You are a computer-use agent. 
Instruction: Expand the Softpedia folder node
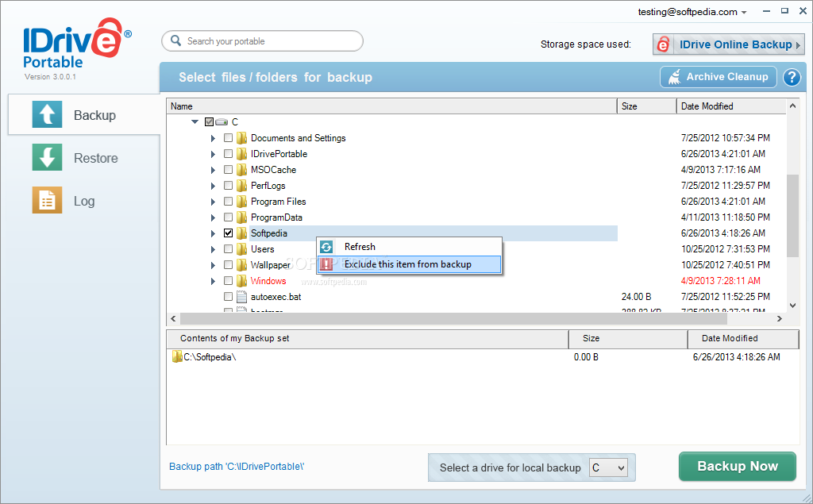(x=213, y=233)
